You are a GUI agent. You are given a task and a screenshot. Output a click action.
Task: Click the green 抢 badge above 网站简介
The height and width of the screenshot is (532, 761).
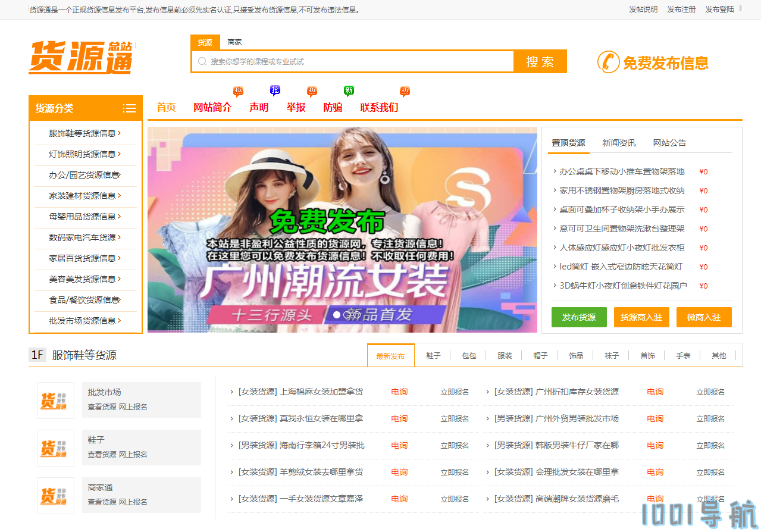tap(274, 90)
